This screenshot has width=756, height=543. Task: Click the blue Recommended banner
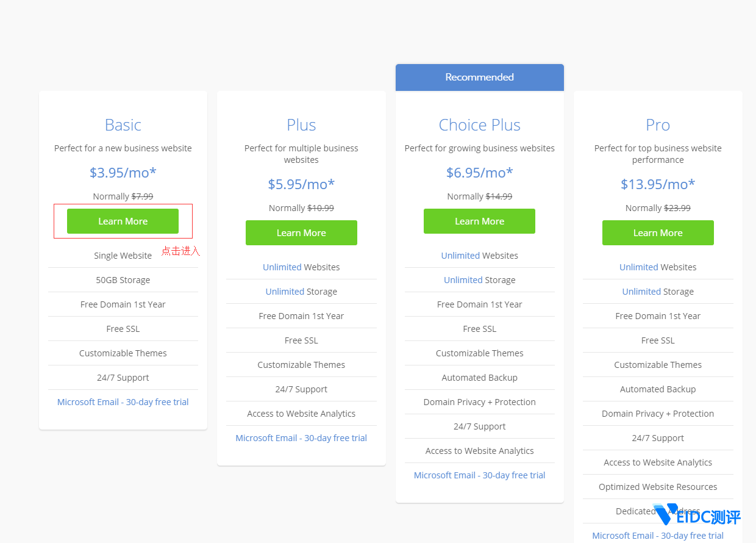pyautogui.click(x=479, y=77)
